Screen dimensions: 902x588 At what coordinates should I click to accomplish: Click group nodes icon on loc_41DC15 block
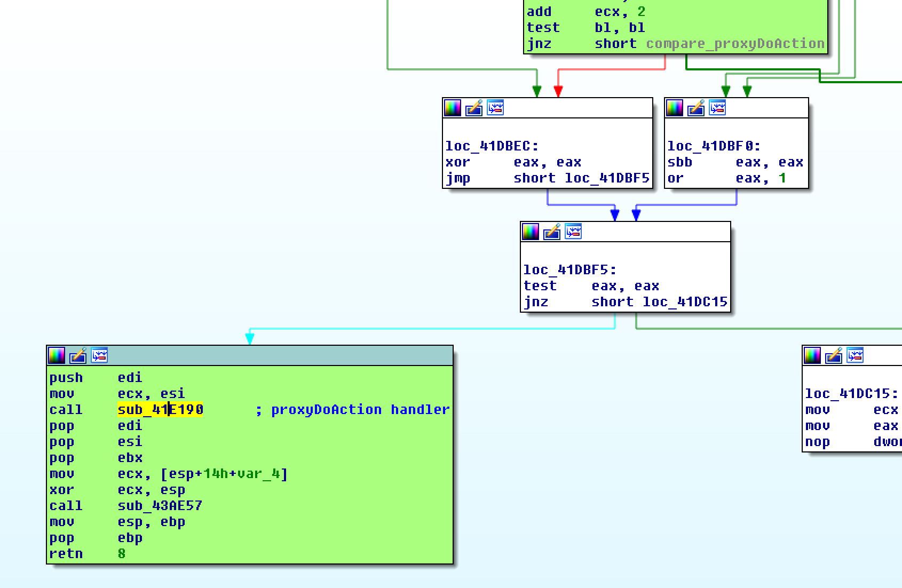point(855,356)
